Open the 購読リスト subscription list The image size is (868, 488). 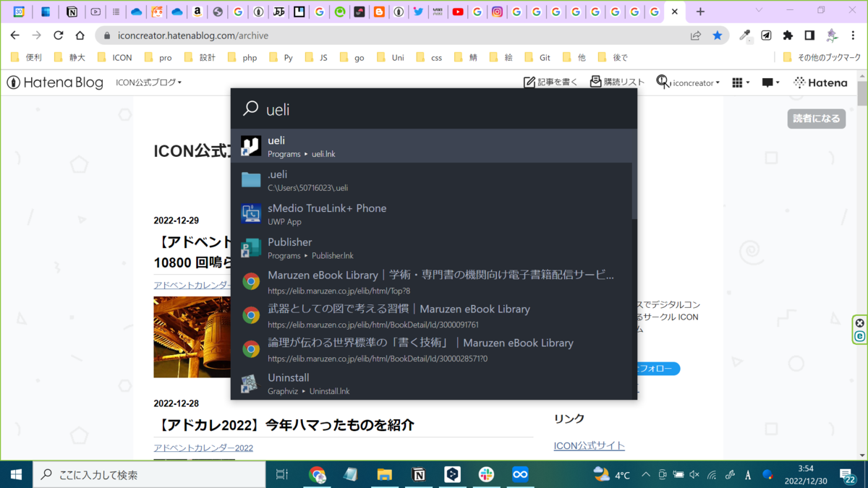tap(617, 82)
